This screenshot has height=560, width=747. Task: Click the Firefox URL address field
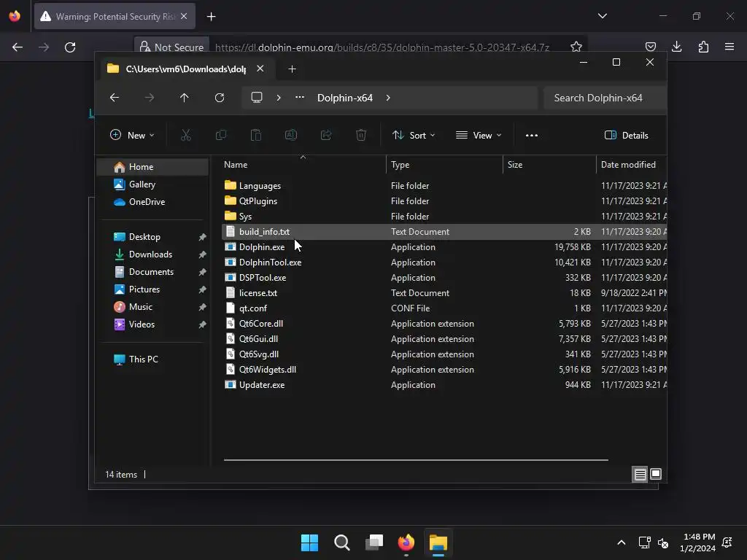(382, 47)
